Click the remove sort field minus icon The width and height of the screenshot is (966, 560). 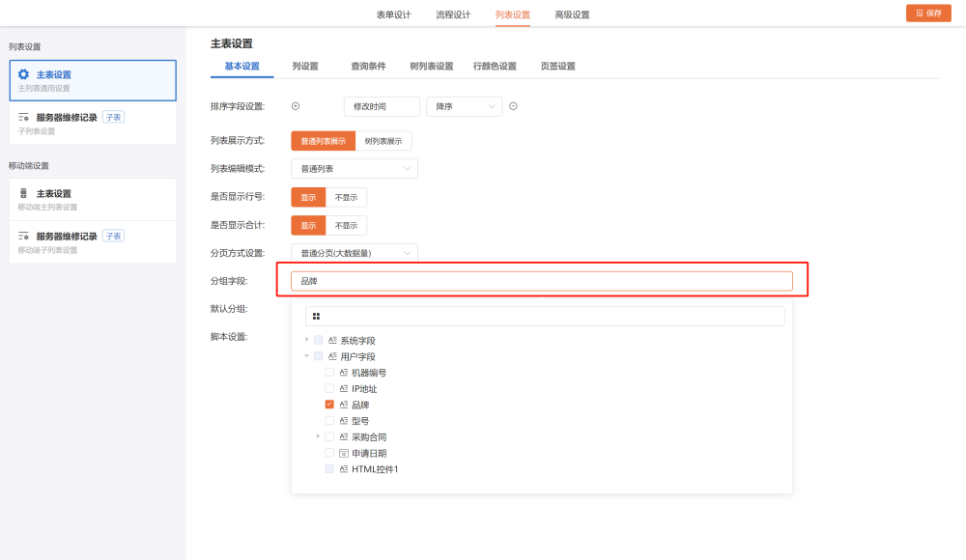pos(513,106)
